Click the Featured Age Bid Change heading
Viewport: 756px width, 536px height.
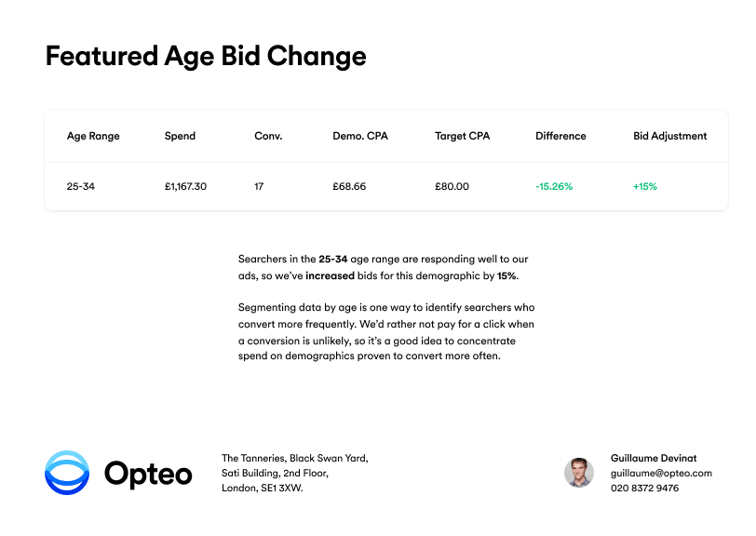[x=206, y=56]
